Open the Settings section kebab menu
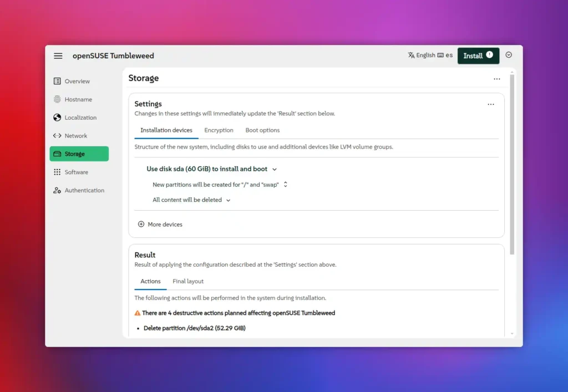Screen dimensions: 568x392 pyautogui.click(x=490, y=104)
